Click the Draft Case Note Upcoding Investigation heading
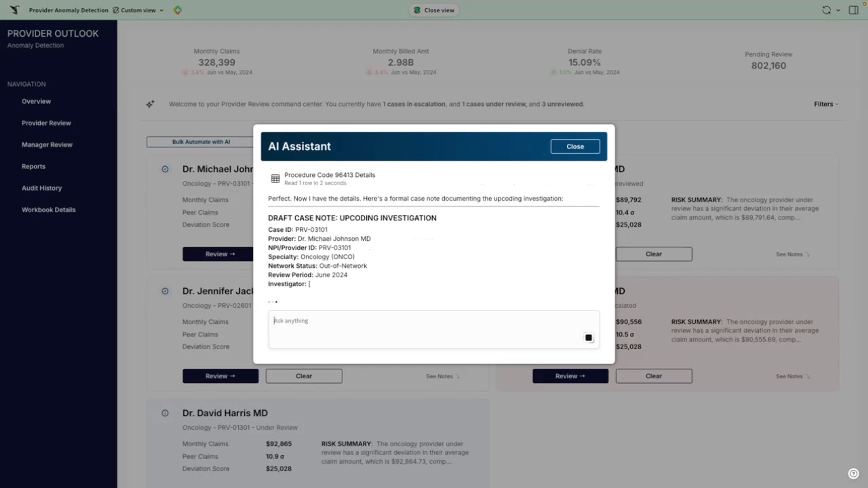The height and width of the screenshot is (488, 868). pos(352,218)
